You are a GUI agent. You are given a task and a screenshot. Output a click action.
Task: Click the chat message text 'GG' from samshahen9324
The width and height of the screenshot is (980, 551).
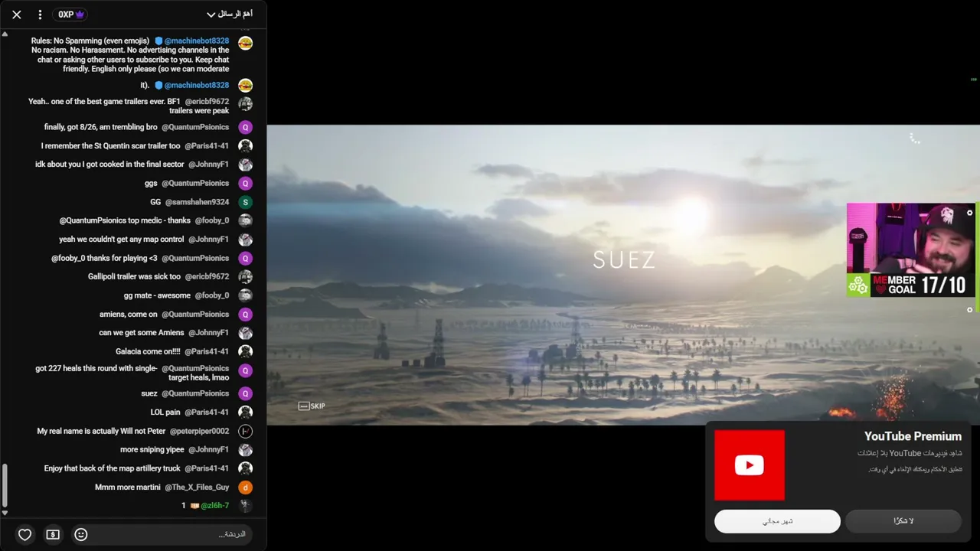[155, 202]
